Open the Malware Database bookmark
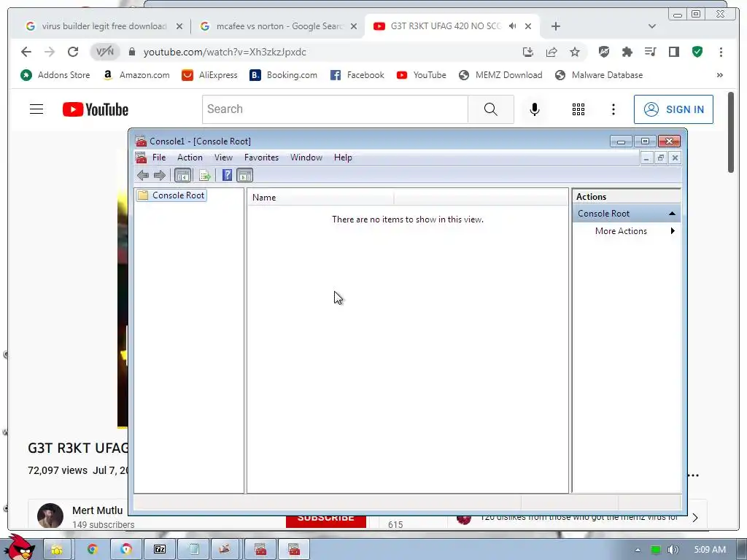 click(x=599, y=75)
